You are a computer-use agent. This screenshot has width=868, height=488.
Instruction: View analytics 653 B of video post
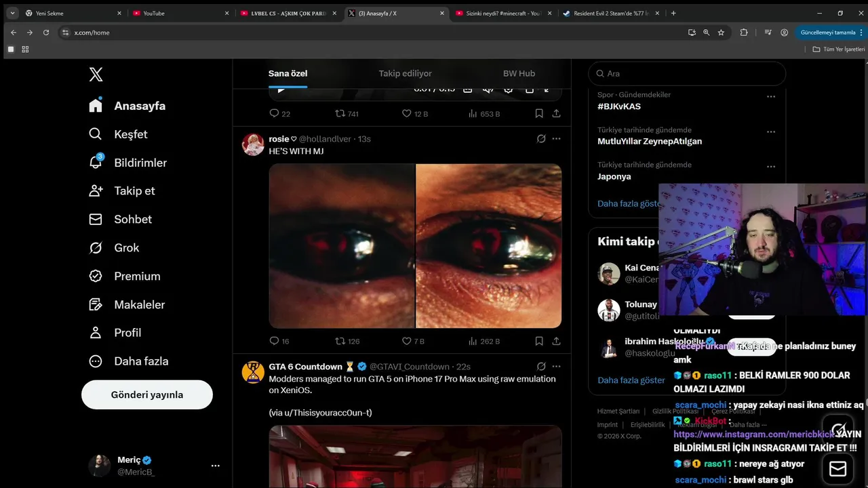click(x=484, y=113)
